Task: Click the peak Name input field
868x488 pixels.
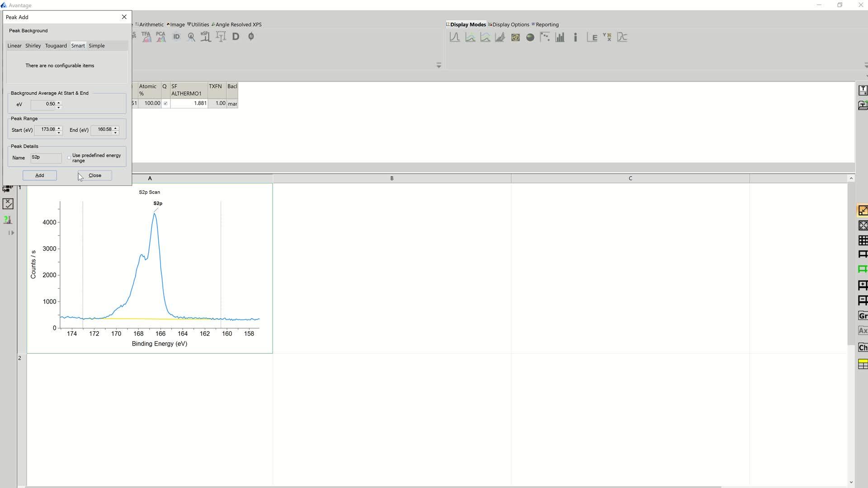Action: tap(46, 158)
